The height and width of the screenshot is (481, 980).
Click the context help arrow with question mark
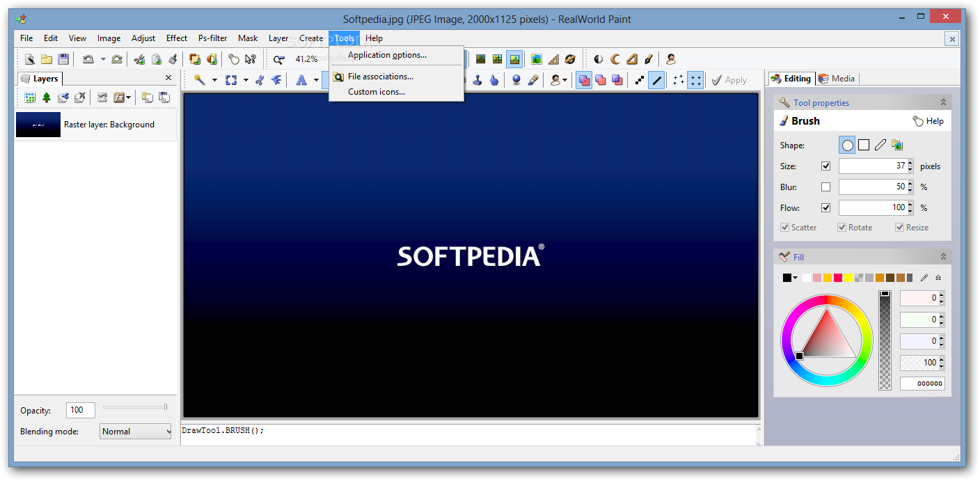pyautogui.click(x=251, y=59)
